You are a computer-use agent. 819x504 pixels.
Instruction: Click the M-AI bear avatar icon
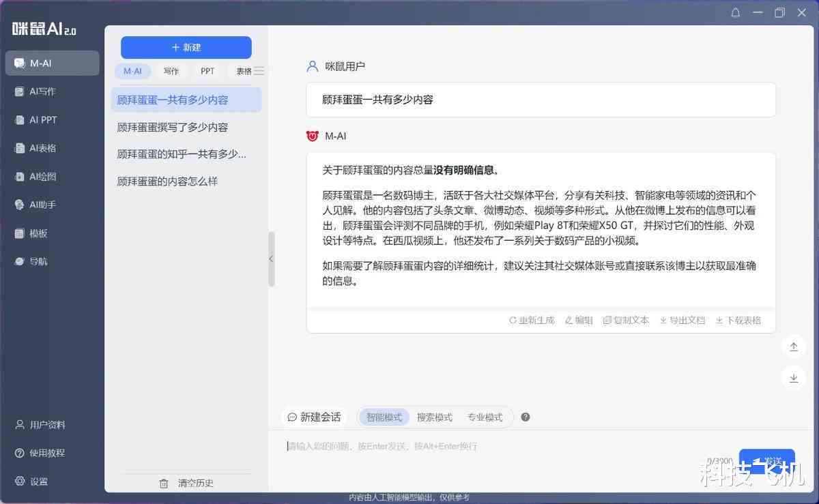313,136
